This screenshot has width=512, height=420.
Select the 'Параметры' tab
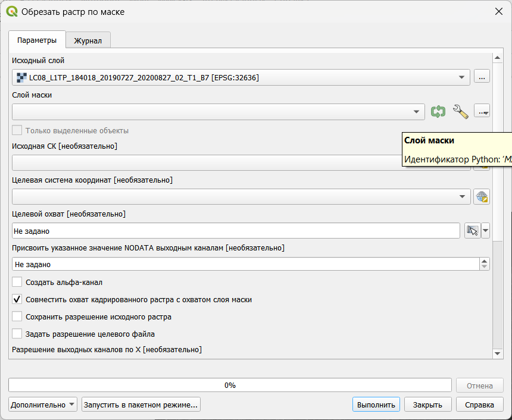[37, 40]
